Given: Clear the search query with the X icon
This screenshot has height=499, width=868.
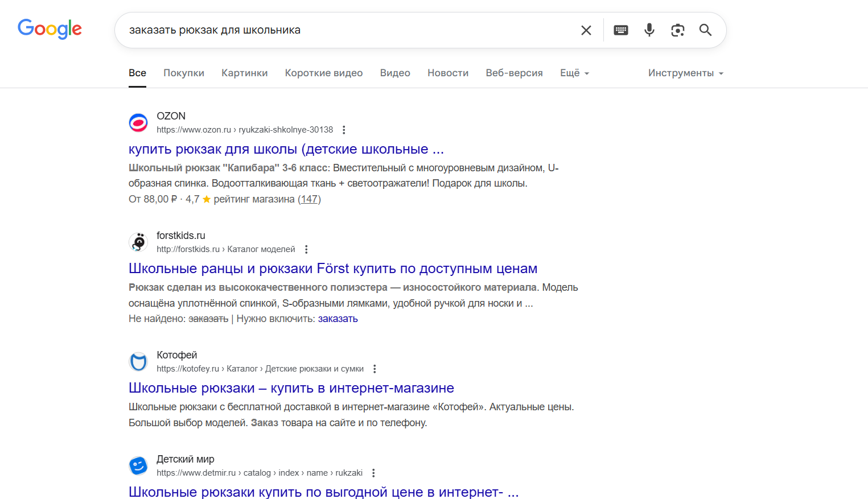Looking at the screenshot, I should tap(586, 30).
